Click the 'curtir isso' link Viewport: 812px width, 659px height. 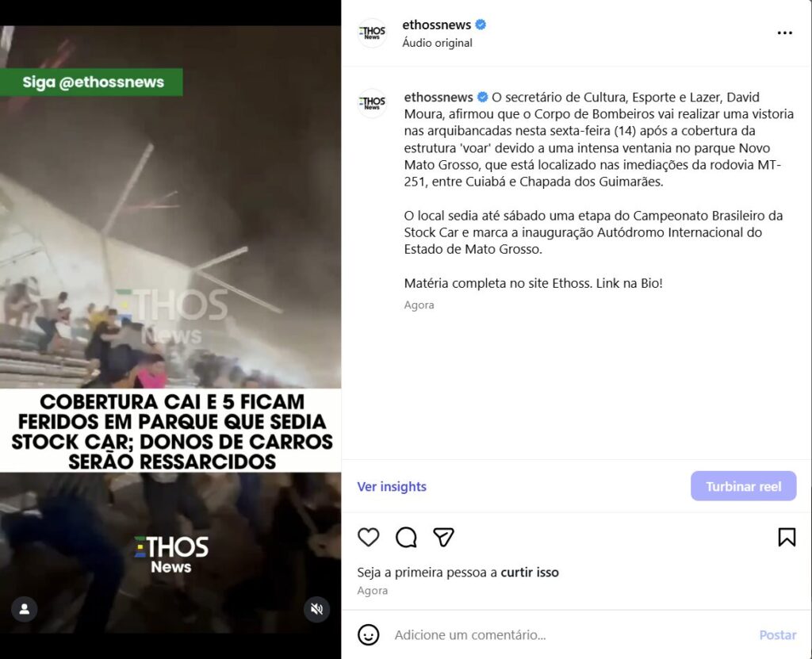click(530, 573)
